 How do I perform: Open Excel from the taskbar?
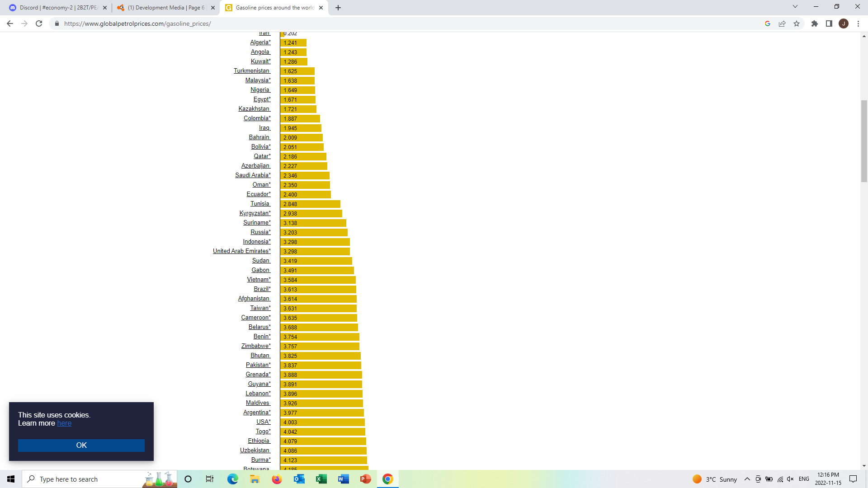pos(321,479)
